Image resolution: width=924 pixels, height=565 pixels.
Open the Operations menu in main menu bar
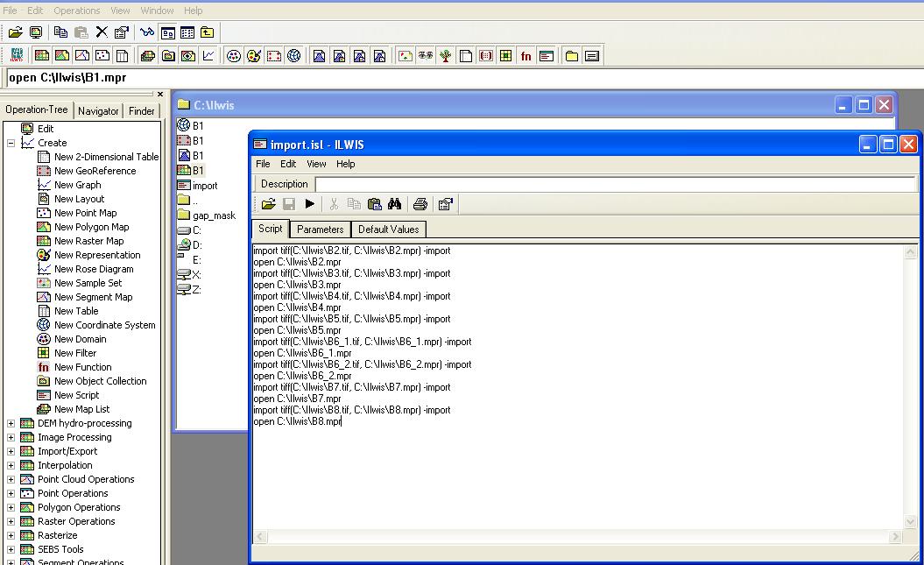coord(77,11)
